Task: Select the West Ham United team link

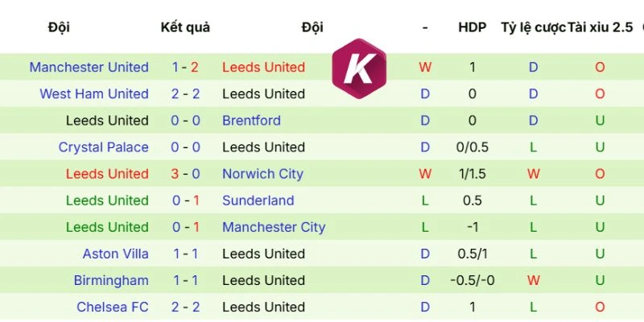Action: 94,94
